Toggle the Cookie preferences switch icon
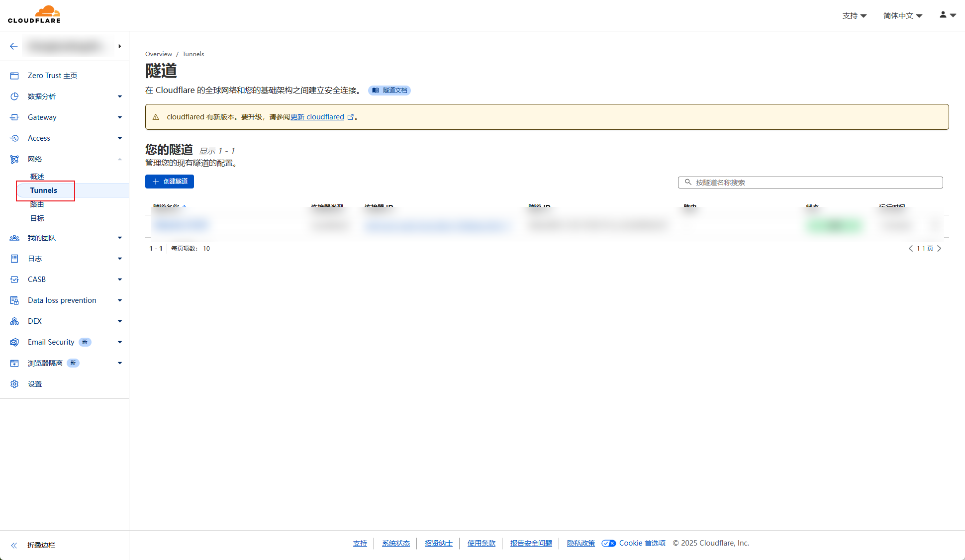Screen dimensions: 965x560 608,543
